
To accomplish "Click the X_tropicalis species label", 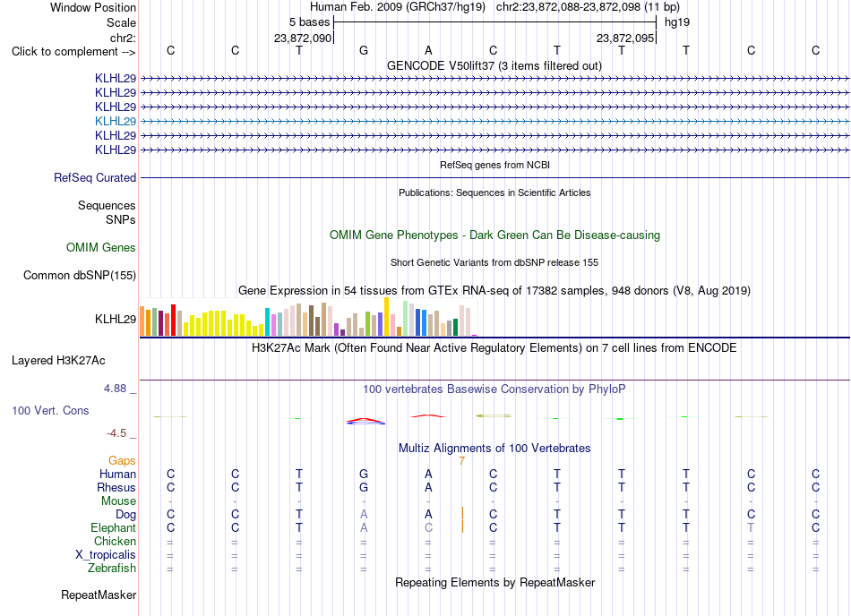I will [106, 555].
